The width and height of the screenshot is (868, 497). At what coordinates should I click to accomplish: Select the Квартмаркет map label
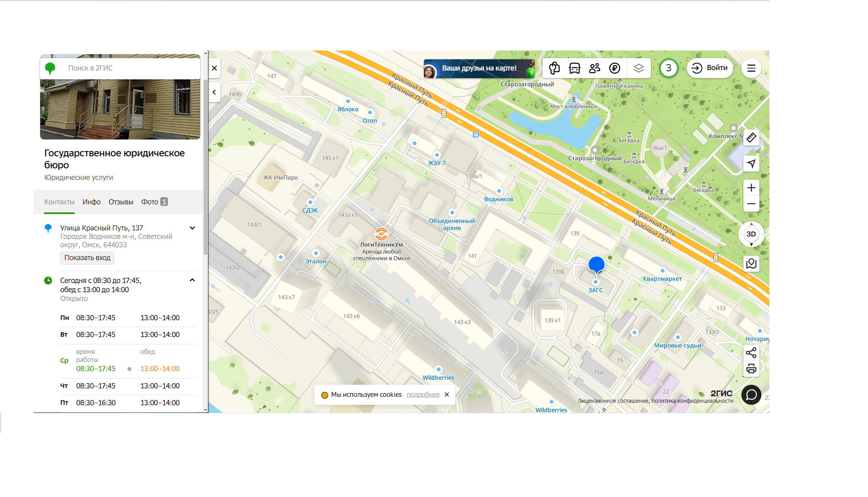[x=662, y=279]
